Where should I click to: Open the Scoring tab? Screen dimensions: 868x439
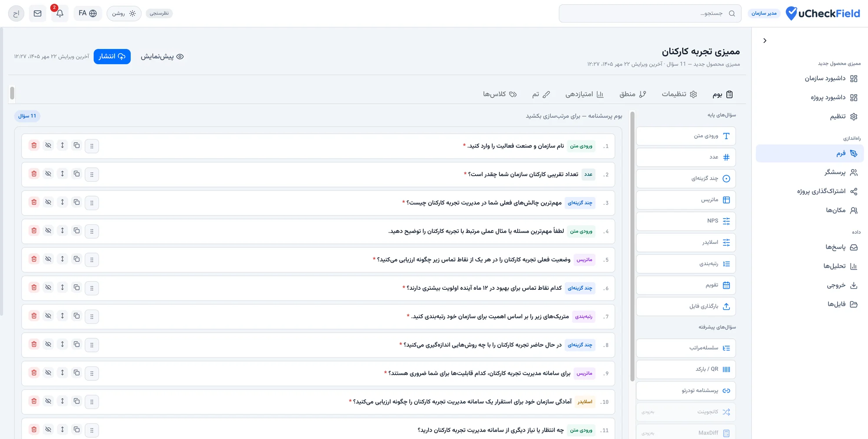(584, 94)
